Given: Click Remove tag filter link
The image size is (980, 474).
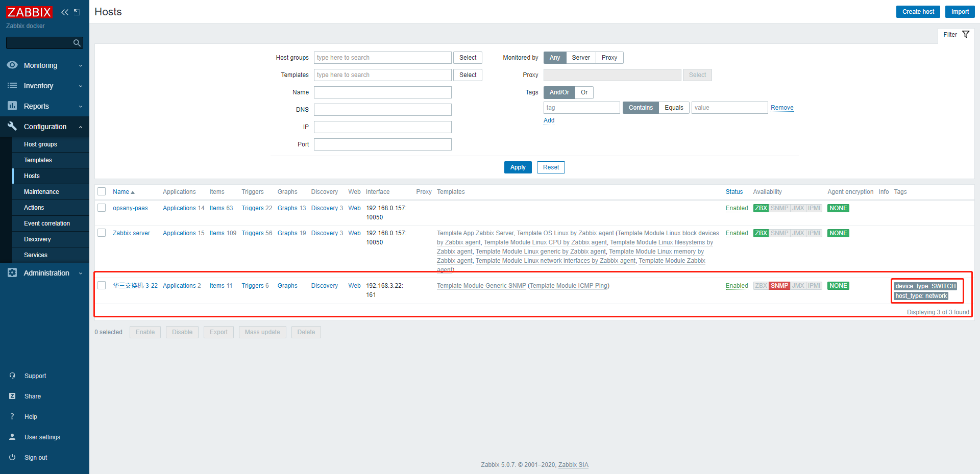Looking at the screenshot, I should [782, 108].
